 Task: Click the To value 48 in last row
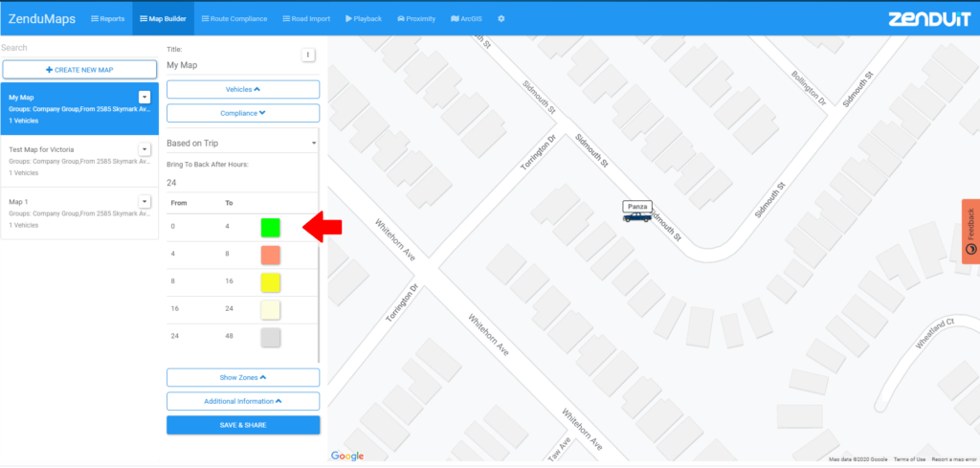(x=230, y=336)
